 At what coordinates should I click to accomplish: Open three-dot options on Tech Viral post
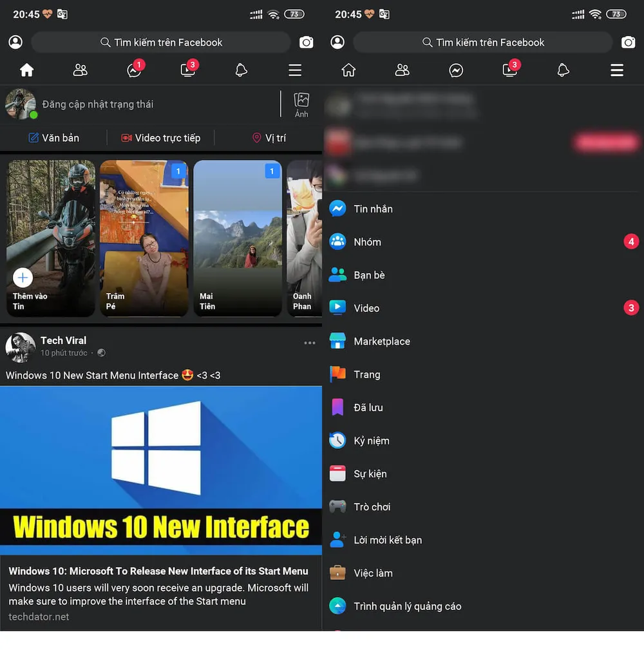point(310,343)
